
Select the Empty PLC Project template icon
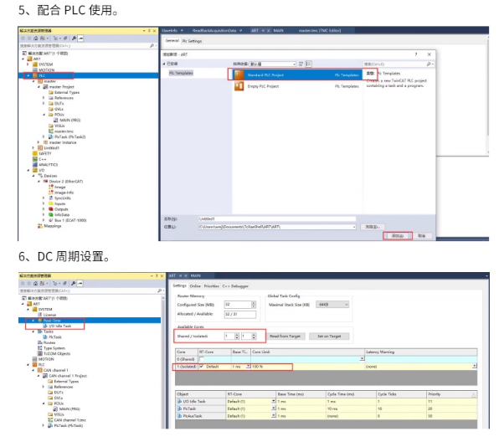tap(239, 86)
